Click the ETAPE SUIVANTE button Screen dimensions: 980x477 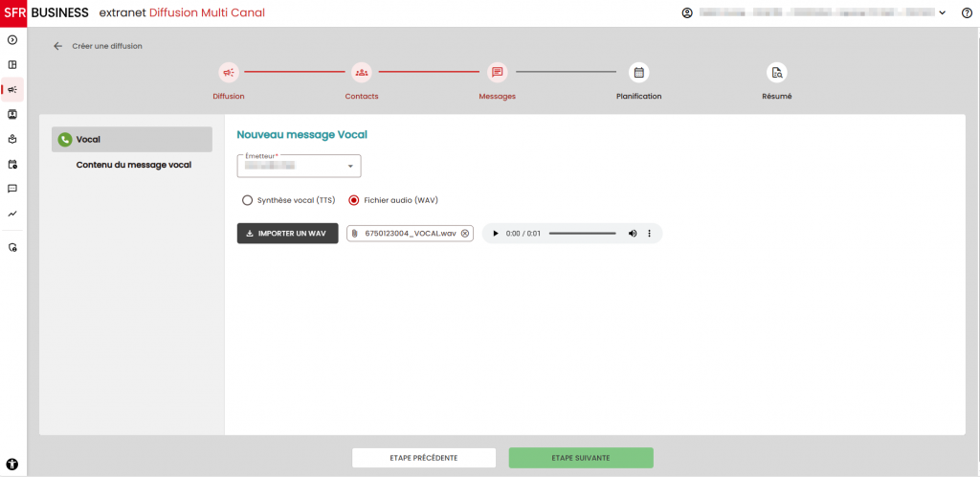(580, 458)
